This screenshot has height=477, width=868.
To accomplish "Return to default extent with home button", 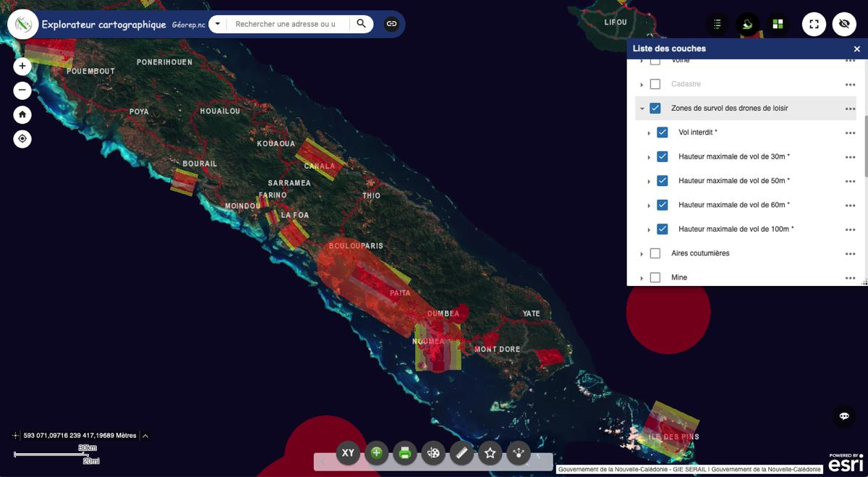I will pyautogui.click(x=22, y=114).
